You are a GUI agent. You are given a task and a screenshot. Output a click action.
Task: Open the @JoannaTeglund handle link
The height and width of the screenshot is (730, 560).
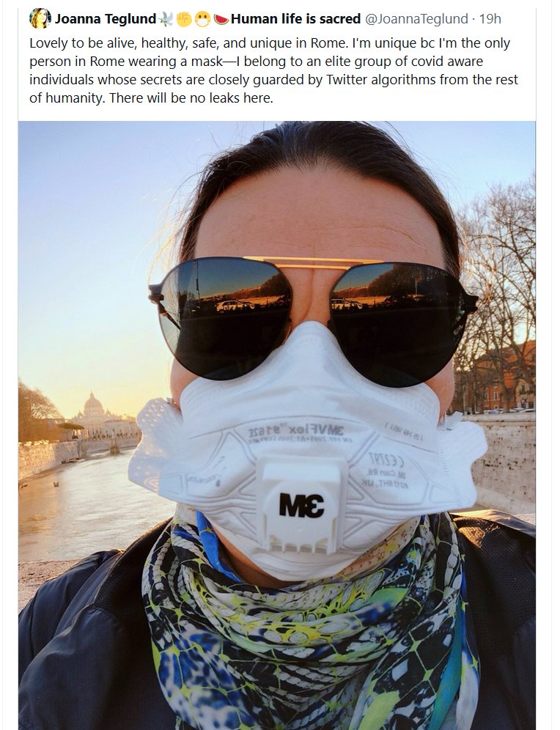416,19
